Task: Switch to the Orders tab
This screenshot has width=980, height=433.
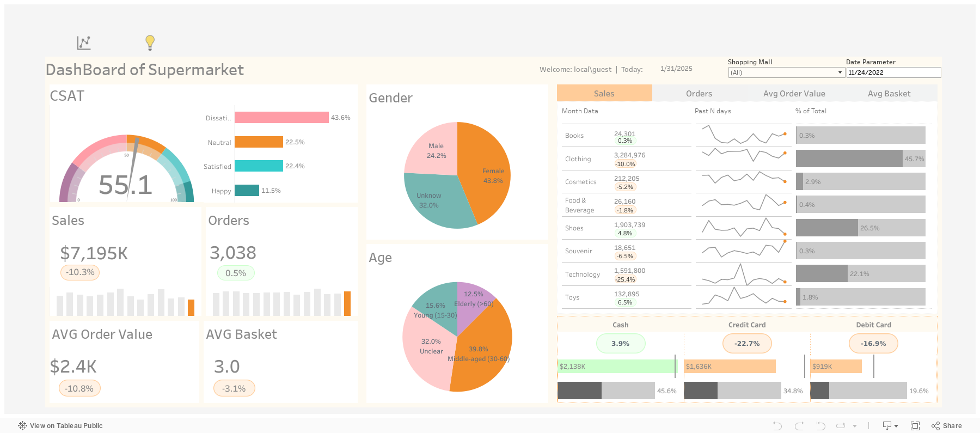Action: [699, 94]
